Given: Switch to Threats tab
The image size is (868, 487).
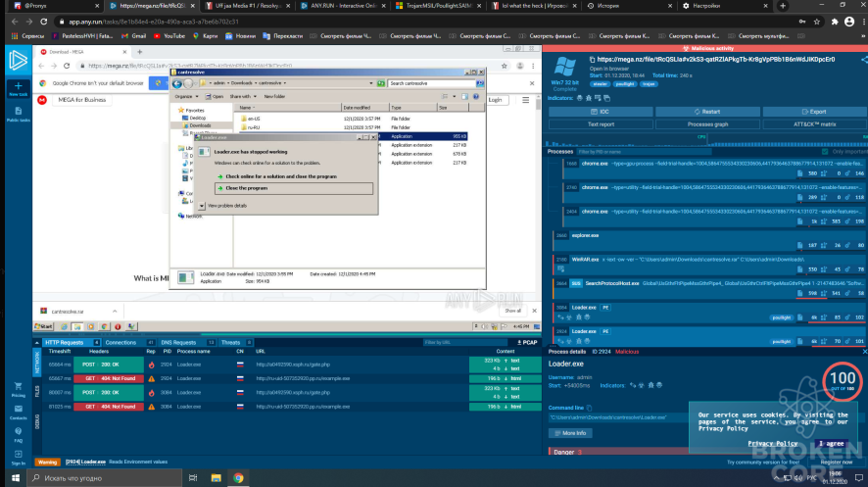Looking at the screenshot, I should click(236, 343).
